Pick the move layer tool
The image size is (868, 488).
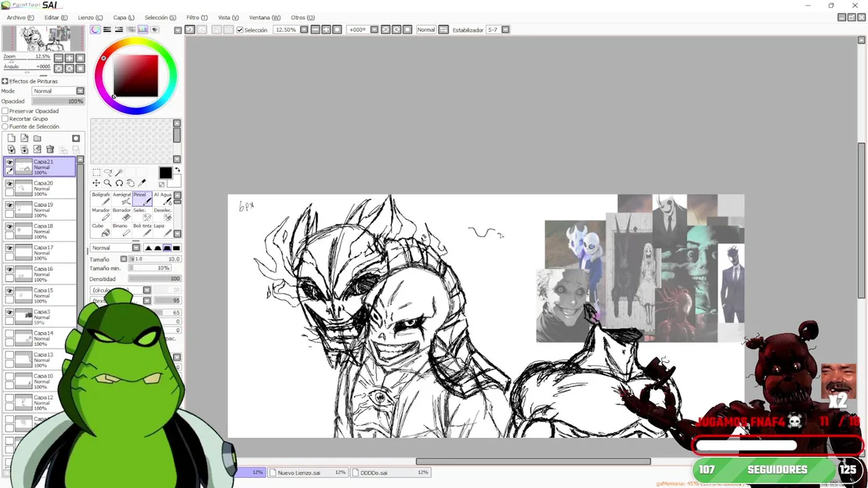point(96,183)
